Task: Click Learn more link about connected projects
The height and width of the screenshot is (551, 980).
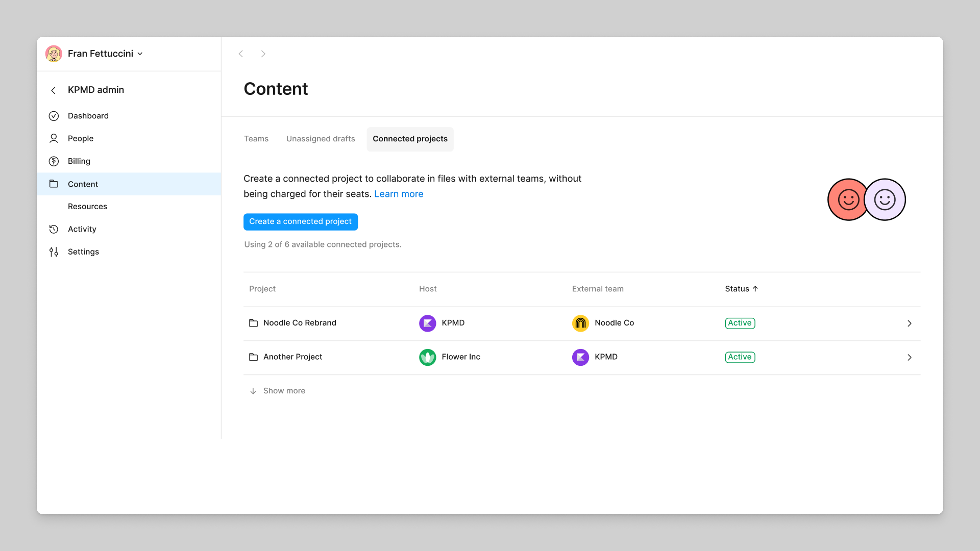Action: click(399, 194)
